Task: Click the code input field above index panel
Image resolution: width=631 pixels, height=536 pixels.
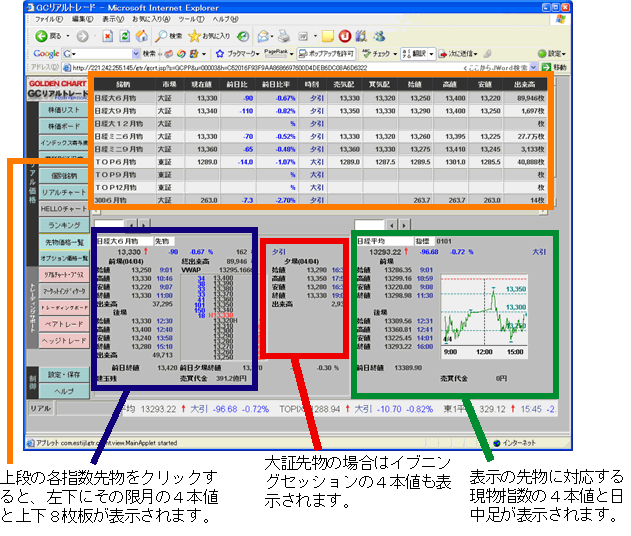Action: [x=369, y=225]
